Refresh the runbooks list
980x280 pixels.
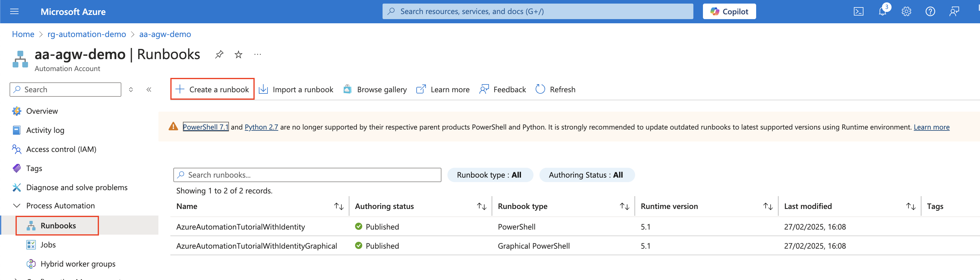tap(555, 89)
